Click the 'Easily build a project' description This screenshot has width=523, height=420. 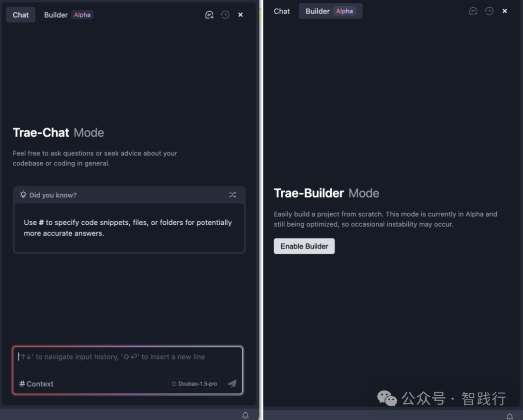tap(385, 219)
